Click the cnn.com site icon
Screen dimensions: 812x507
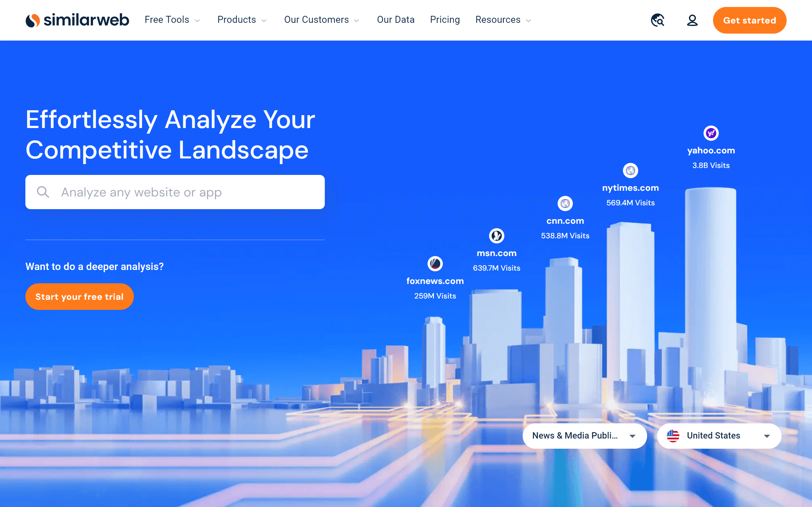click(565, 203)
